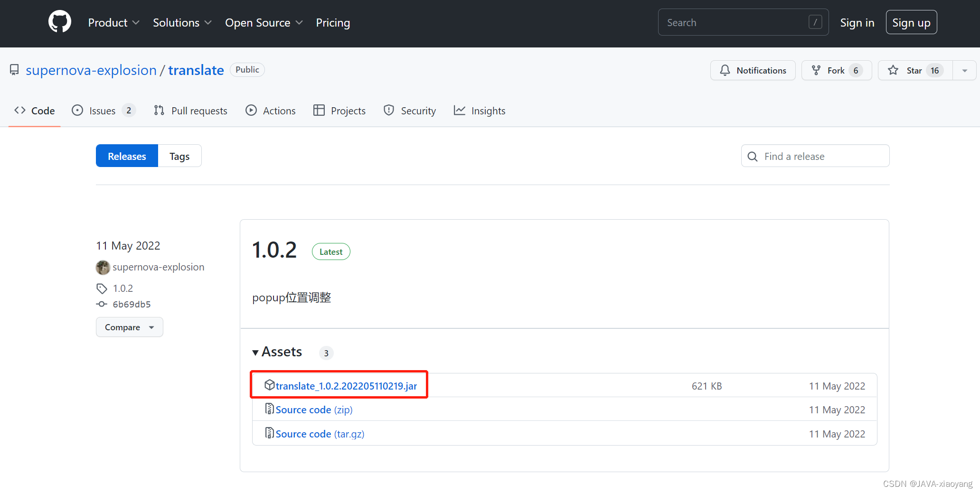The height and width of the screenshot is (493, 980).
Task: Collapse the Assets section
Action: coord(277,352)
